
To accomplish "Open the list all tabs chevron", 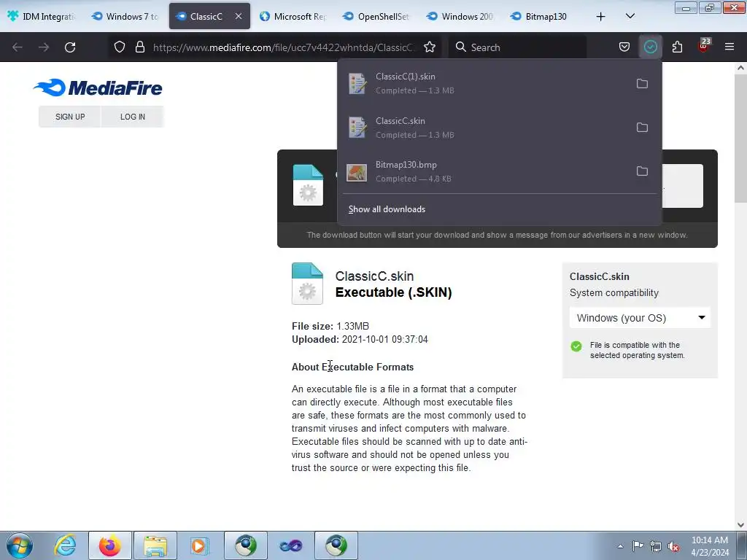I will pyautogui.click(x=630, y=16).
